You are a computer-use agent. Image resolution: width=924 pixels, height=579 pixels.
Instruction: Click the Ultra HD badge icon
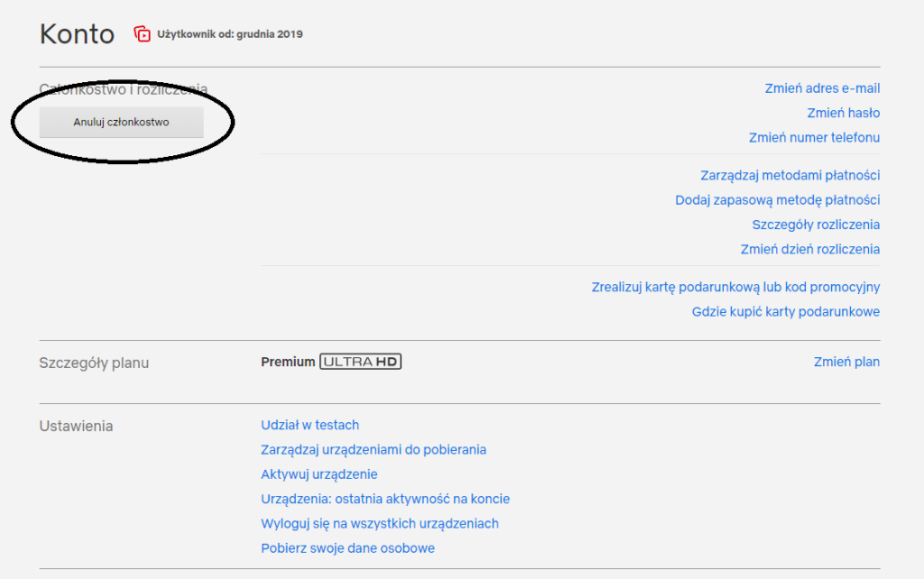pyautogui.click(x=360, y=362)
